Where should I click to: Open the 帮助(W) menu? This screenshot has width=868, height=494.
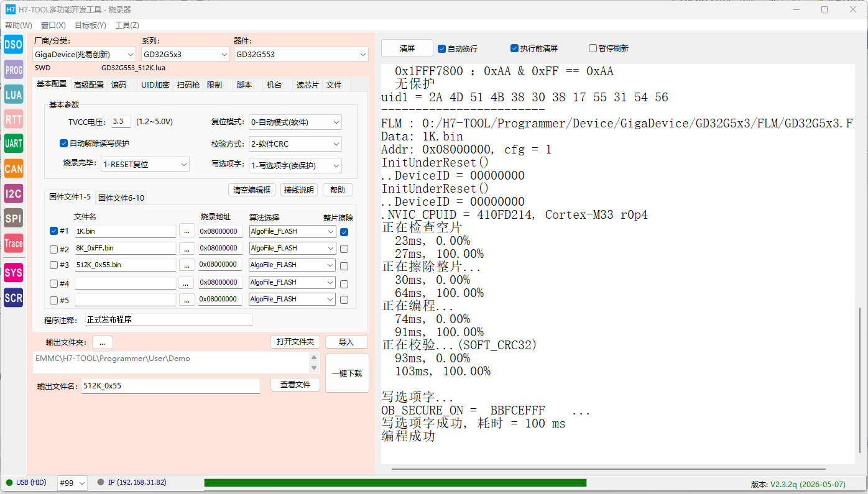pos(19,25)
